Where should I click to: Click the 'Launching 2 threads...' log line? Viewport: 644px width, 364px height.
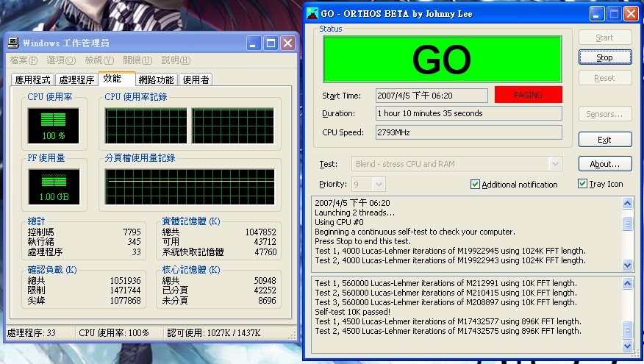pyautogui.click(x=354, y=213)
